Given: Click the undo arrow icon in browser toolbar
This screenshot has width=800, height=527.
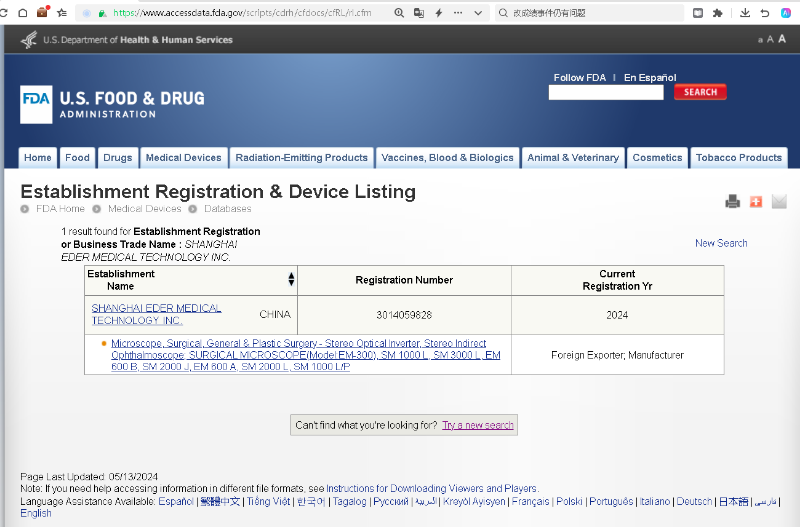Looking at the screenshot, I should pos(765,13).
